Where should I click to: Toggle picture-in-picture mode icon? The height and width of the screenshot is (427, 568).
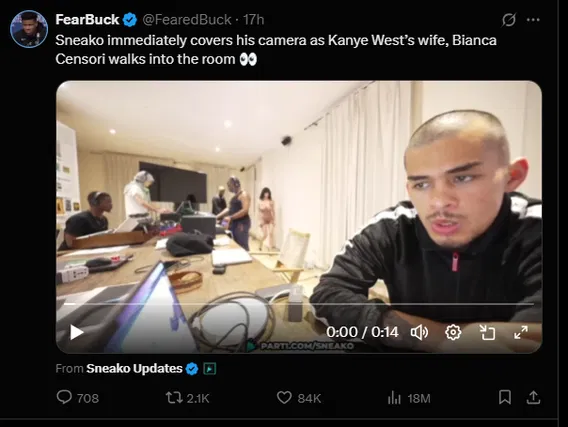(487, 332)
